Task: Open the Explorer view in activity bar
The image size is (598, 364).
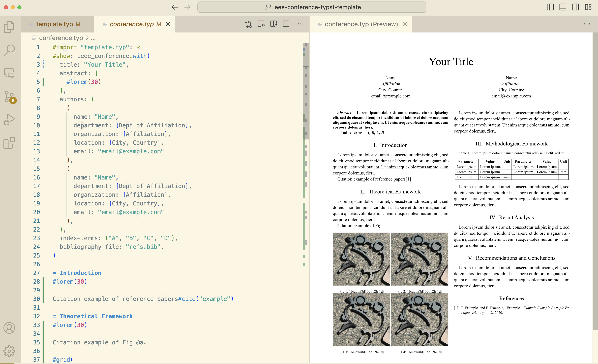Action: click(x=9, y=27)
